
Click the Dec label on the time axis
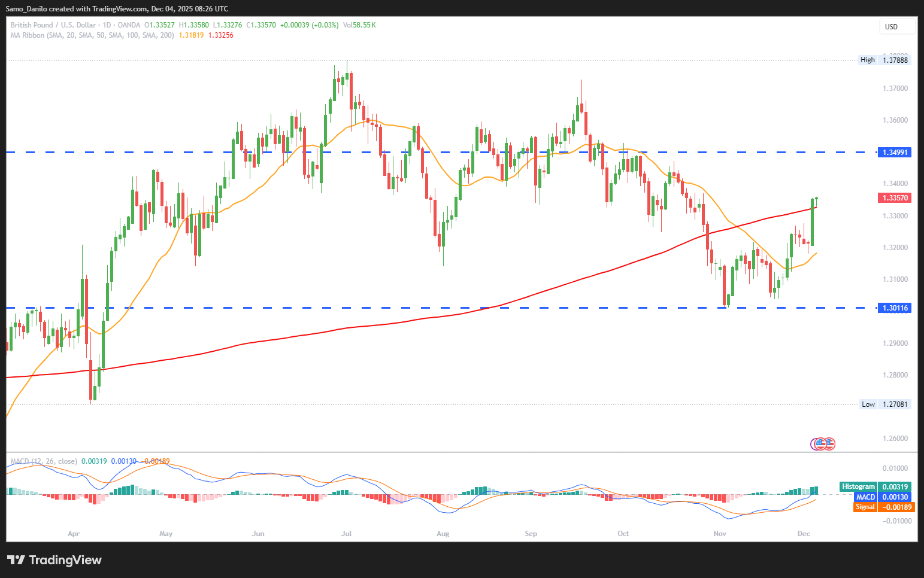(x=804, y=534)
